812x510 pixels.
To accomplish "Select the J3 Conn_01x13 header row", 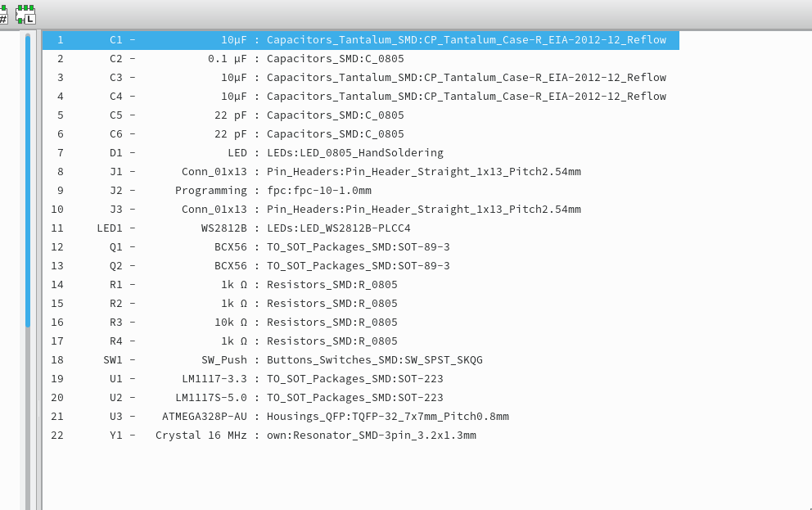I will [x=361, y=210].
